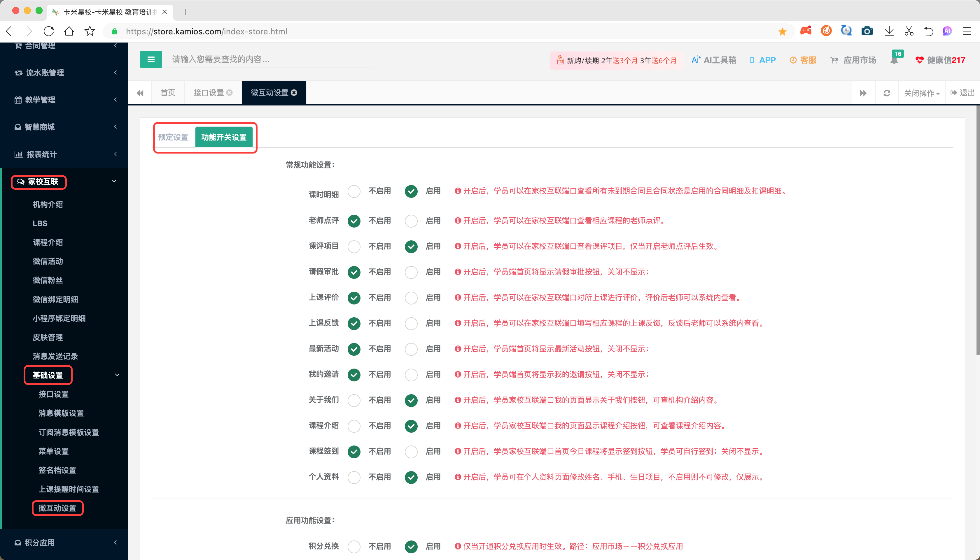Click the green hamburger menu toggle button
This screenshot has height=560, width=980.
(151, 60)
